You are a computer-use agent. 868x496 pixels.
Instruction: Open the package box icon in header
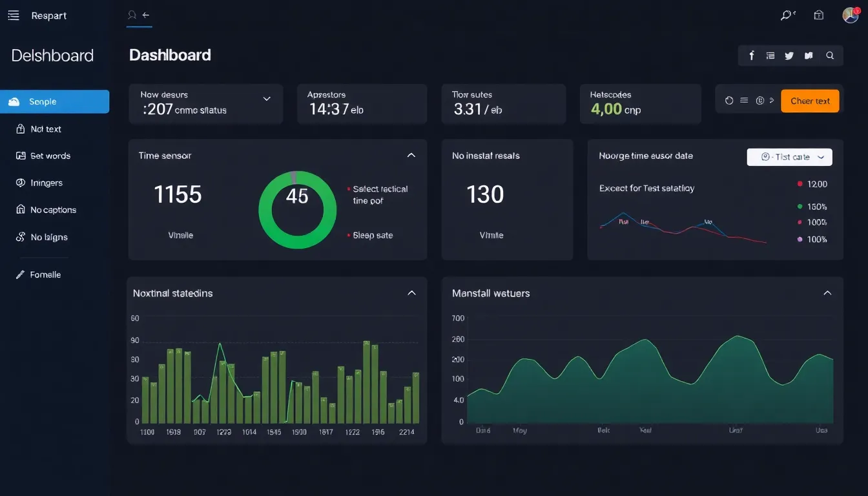click(x=819, y=15)
